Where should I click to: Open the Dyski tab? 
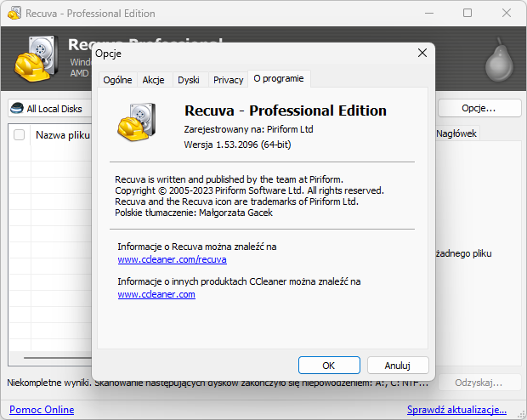coord(189,80)
